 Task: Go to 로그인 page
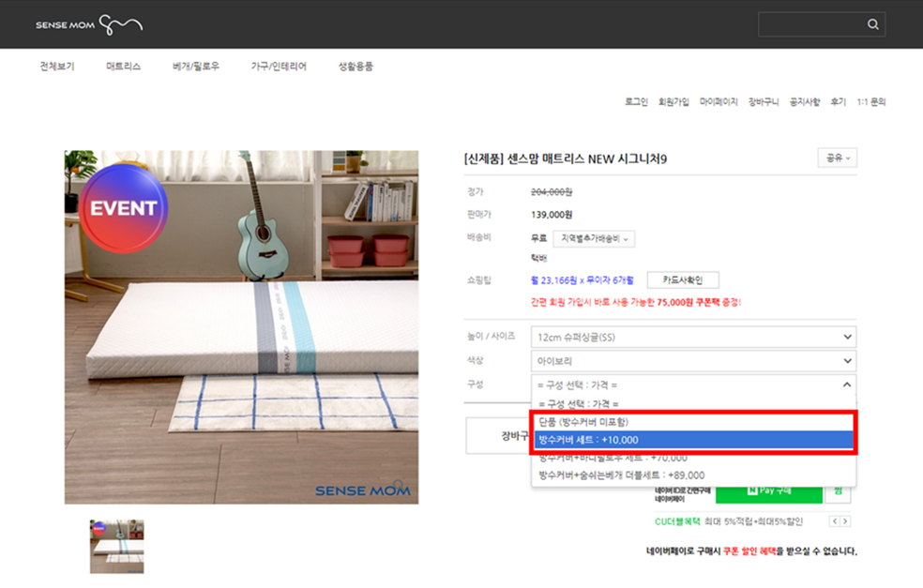636,102
